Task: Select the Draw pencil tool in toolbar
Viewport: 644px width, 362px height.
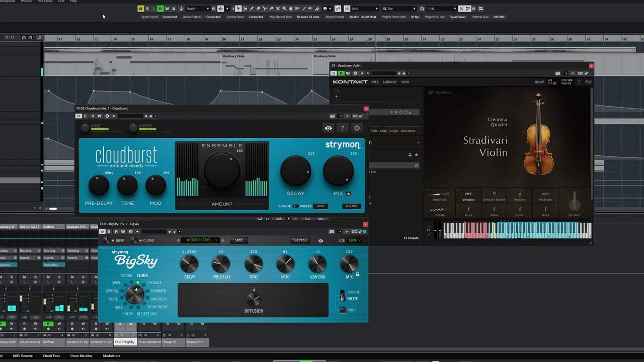Action: coord(252,9)
